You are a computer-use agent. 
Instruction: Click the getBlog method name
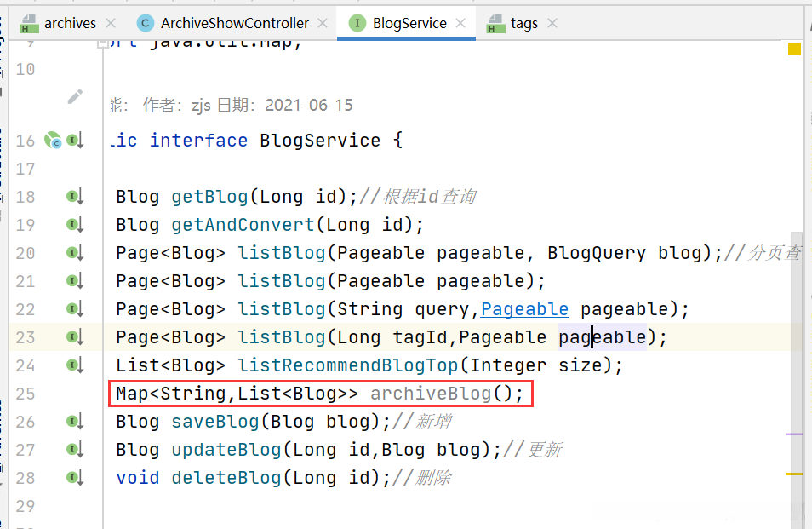[209, 197]
